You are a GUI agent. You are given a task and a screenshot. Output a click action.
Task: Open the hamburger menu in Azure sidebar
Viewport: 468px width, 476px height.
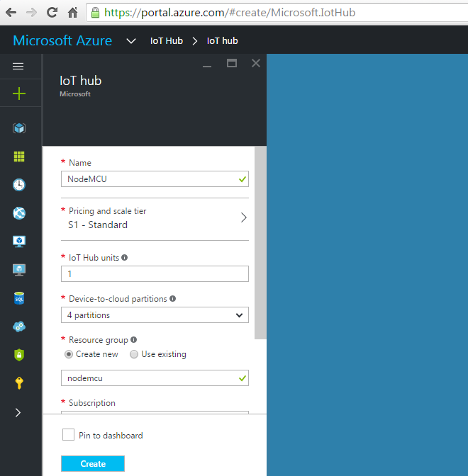point(18,66)
